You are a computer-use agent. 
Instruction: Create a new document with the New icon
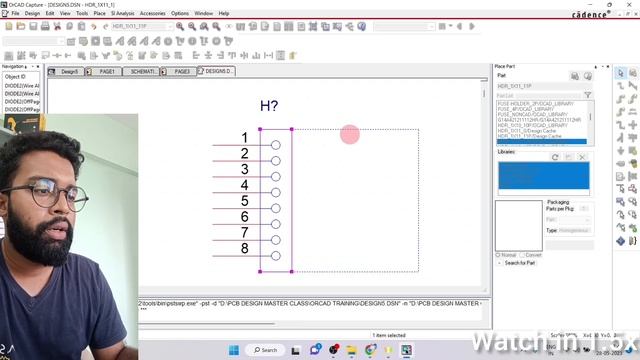9,27
